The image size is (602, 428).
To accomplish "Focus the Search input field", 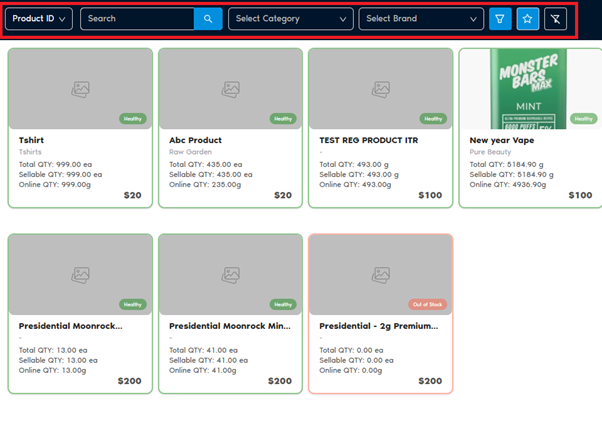I will click(x=137, y=19).
